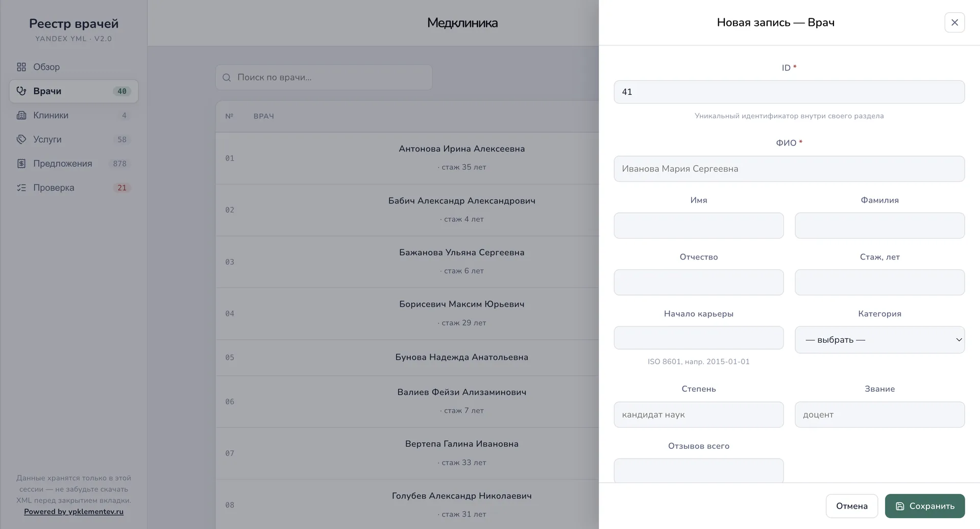Click into the Стаж, лет field

pyautogui.click(x=879, y=282)
